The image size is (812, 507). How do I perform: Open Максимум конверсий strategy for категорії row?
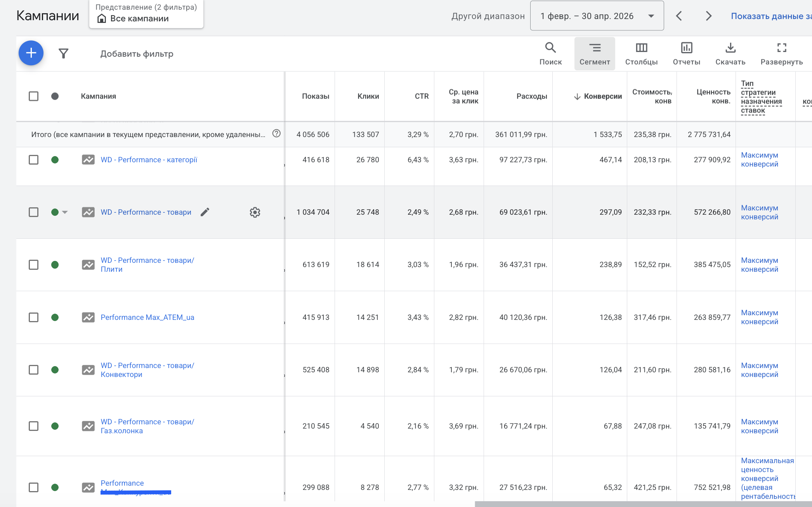pos(760,160)
